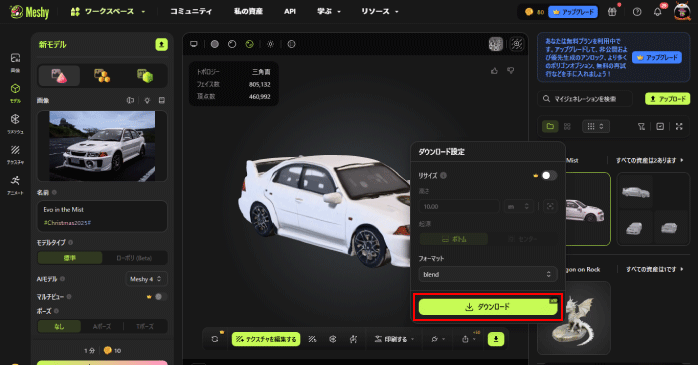Click the green ダウンロード button

pyautogui.click(x=488, y=307)
